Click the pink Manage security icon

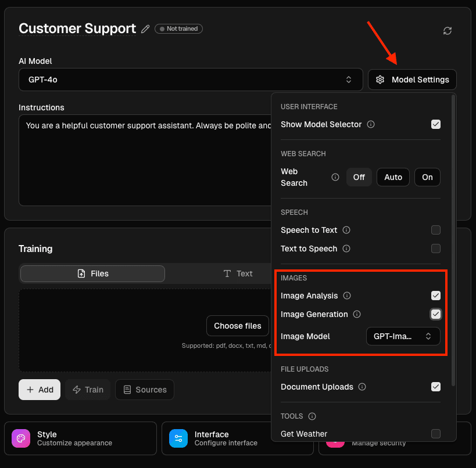pos(335,442)
